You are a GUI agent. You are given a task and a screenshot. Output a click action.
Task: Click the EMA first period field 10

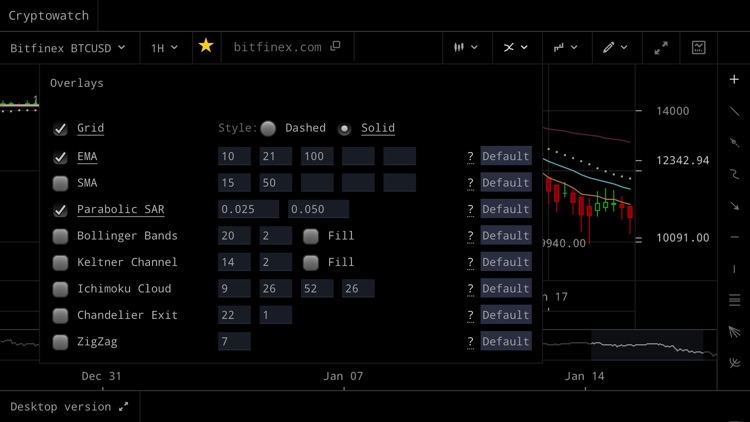tap(234, 156)
